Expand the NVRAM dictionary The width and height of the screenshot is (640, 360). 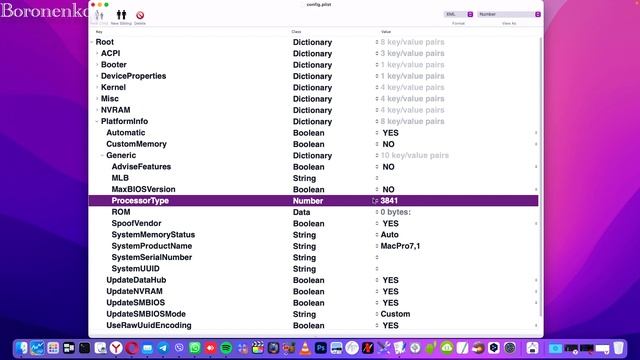pyautogui.click(x=97, y=110)
